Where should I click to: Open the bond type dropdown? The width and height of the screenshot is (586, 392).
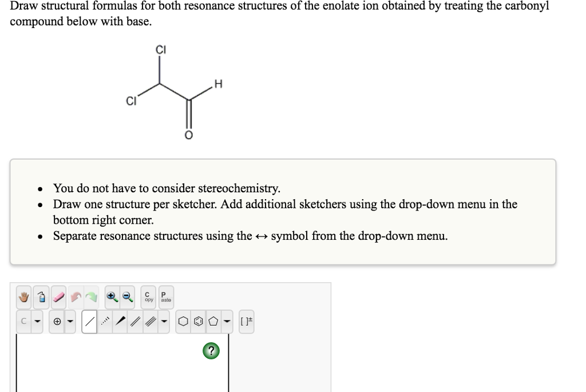coord(164,320)
